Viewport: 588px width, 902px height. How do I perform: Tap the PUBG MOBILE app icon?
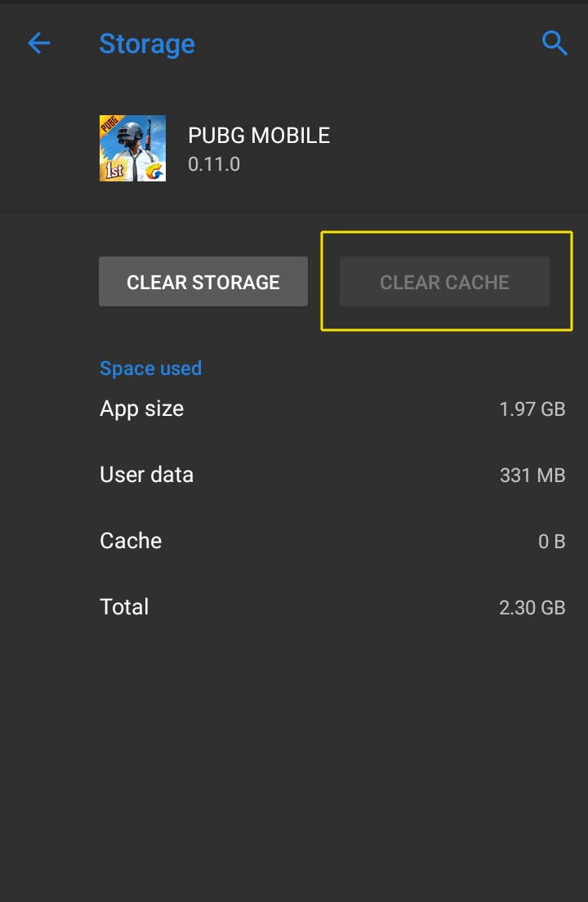132,148
